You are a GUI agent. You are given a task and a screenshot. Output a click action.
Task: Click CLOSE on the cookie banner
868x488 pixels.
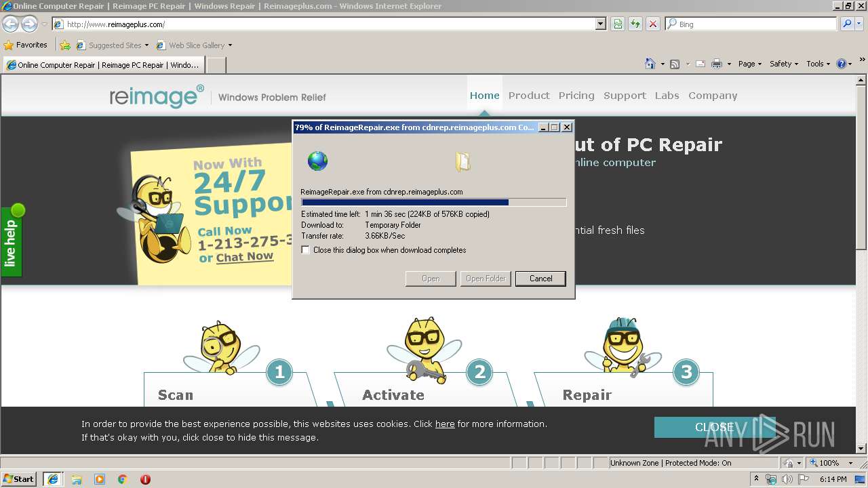[x=715, y=427]
